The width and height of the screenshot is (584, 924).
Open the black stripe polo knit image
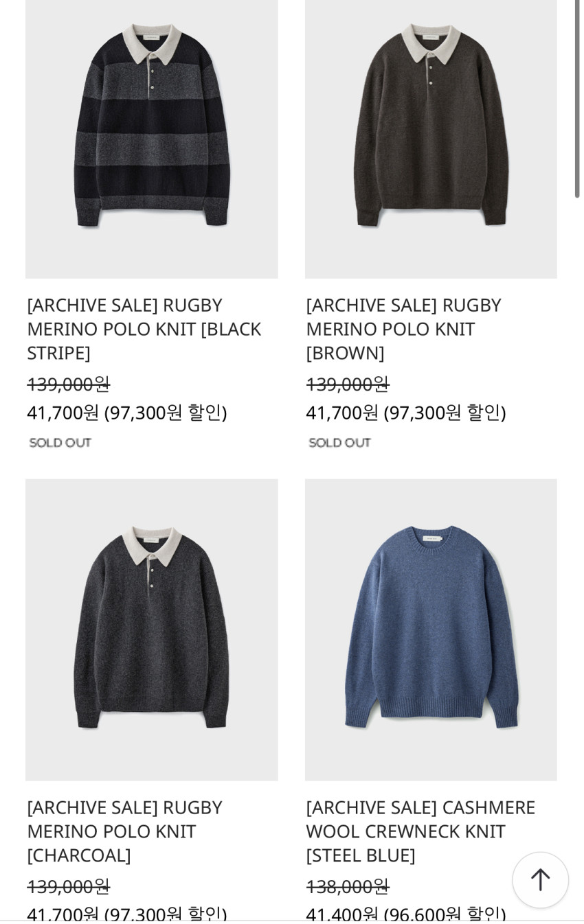click(152, 139)
